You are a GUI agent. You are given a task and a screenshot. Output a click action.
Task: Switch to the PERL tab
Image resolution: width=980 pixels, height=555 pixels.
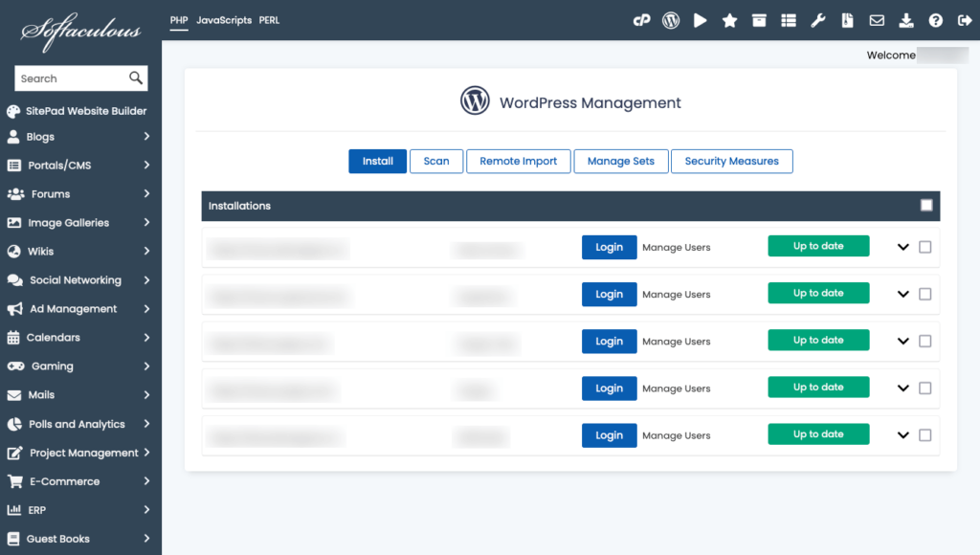pos(269,20)
